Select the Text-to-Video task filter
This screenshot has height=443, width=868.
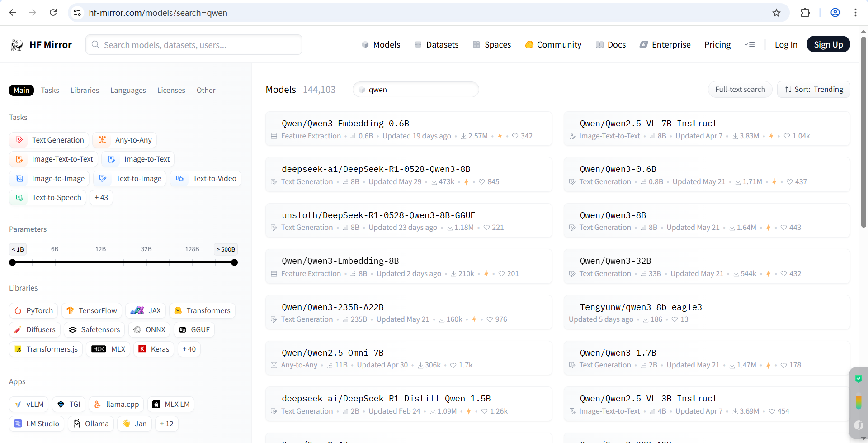[206, 179]
